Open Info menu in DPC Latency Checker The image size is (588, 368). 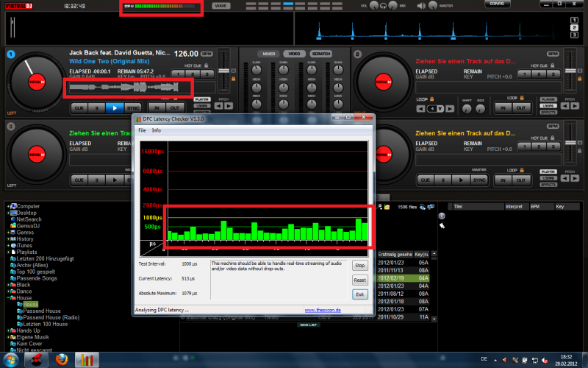coord(157,130)
